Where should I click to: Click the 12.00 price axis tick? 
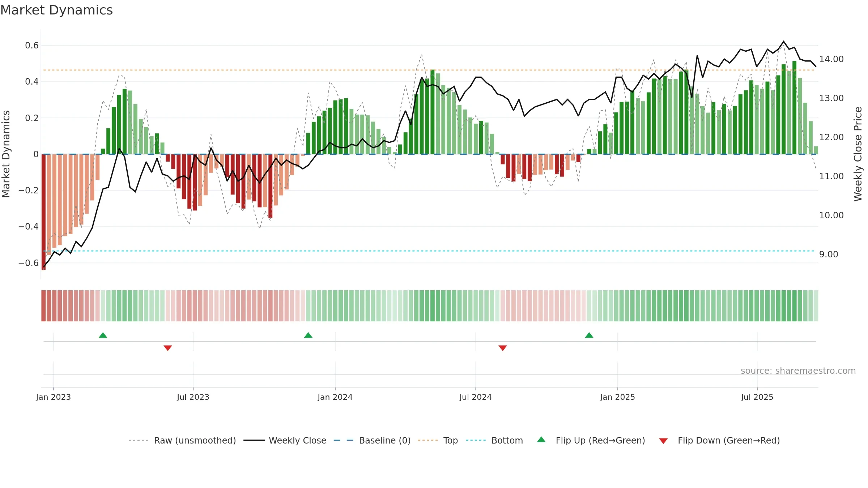[x=831, y=137]
